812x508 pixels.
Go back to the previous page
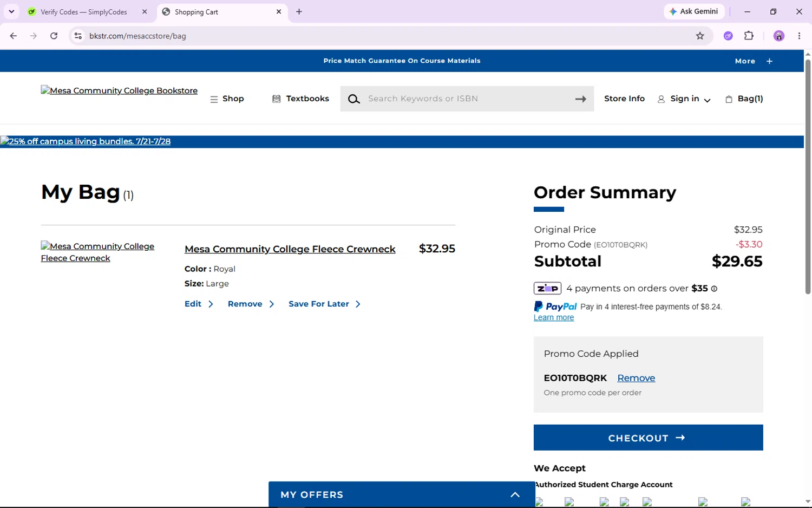14,36
